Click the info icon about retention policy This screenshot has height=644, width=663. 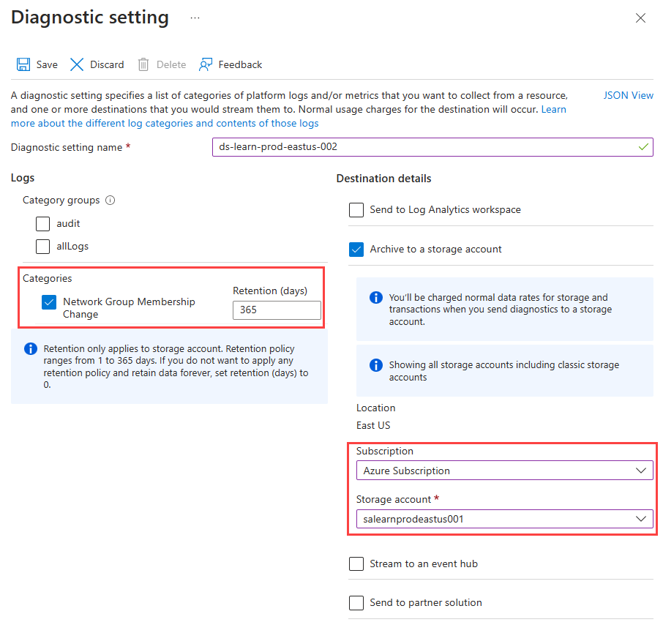click(x=30, y=349)
